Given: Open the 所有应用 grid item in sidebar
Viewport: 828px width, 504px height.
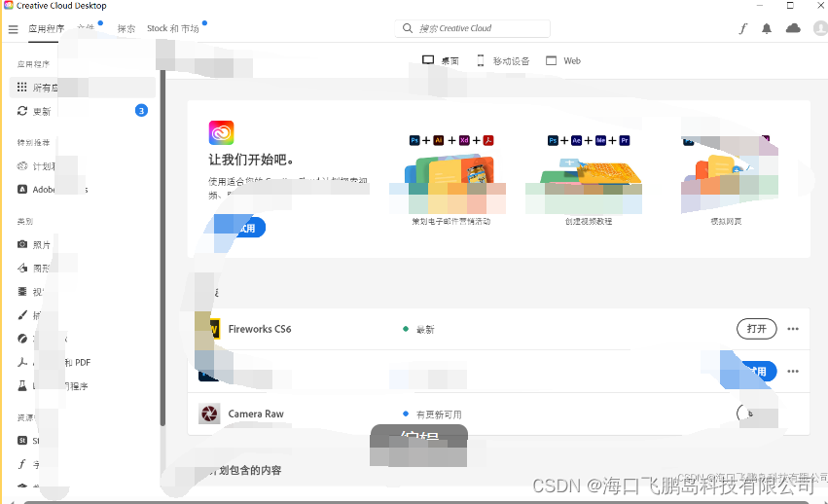Looking at the screenshot, I should pyautogui.click(x=83, y=88).
